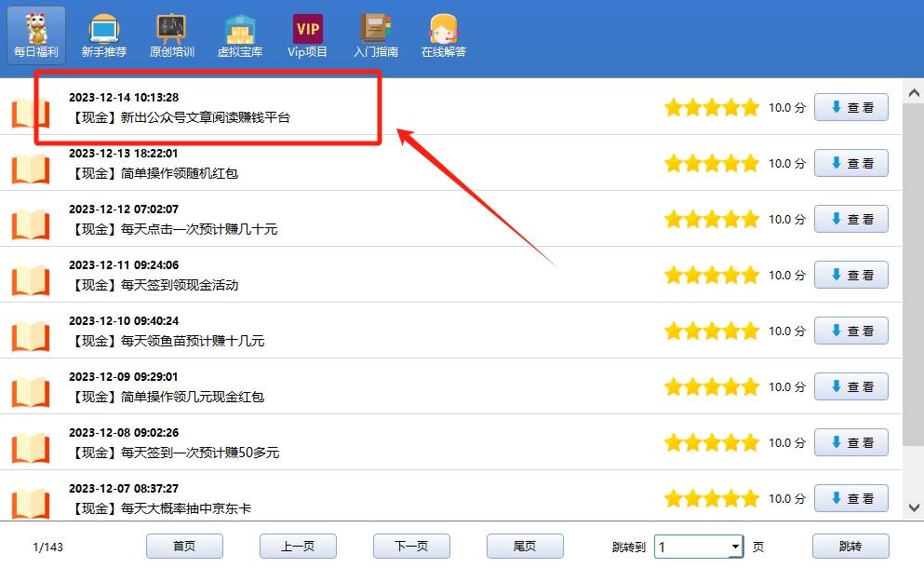Image resolution: width=924 pixels, height=568 pixels.
Task: Go to first page with 首页
Action: (184, 547)
